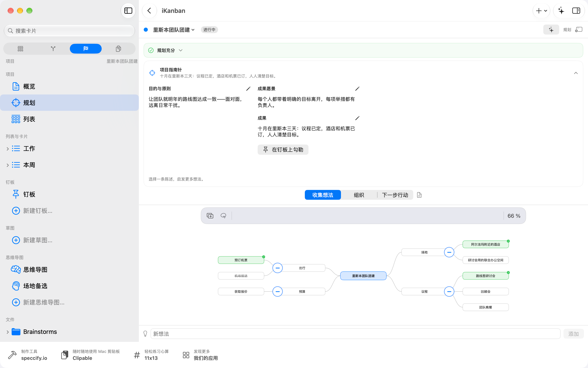Viewport: 588px width, 368px height.
Task: Collapse the 议程 branch toggle
Action: click(449, 291)
